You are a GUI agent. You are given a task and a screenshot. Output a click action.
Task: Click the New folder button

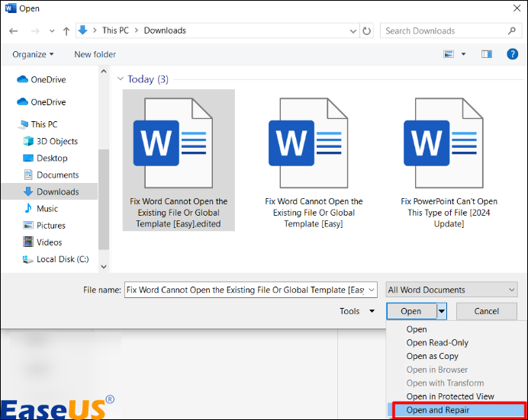coord(95,54)
